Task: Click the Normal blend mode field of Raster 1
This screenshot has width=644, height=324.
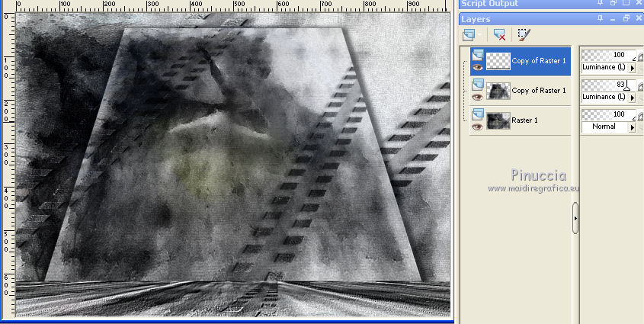Action: click(x=605, y=127)
